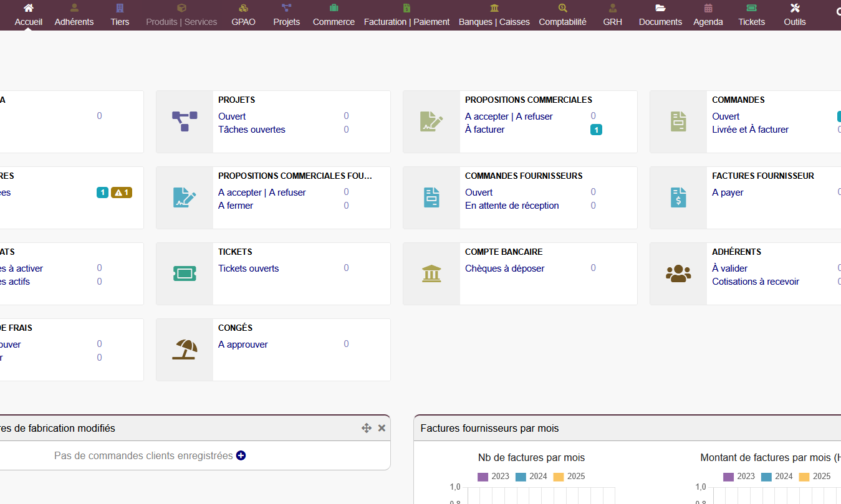This screenshot has height=504, width=841.
Task: Click the Tickets card ticket icon
Action: point(185,273)
